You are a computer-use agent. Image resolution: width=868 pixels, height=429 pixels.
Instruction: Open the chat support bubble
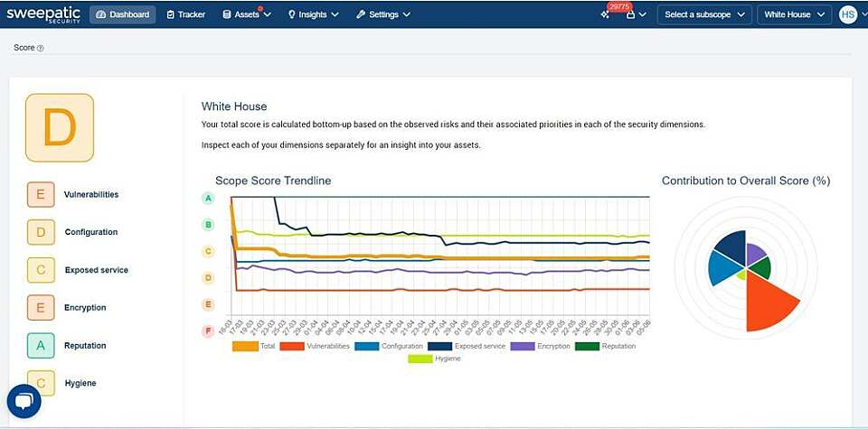pyautogui.click(x=24, y=401)
